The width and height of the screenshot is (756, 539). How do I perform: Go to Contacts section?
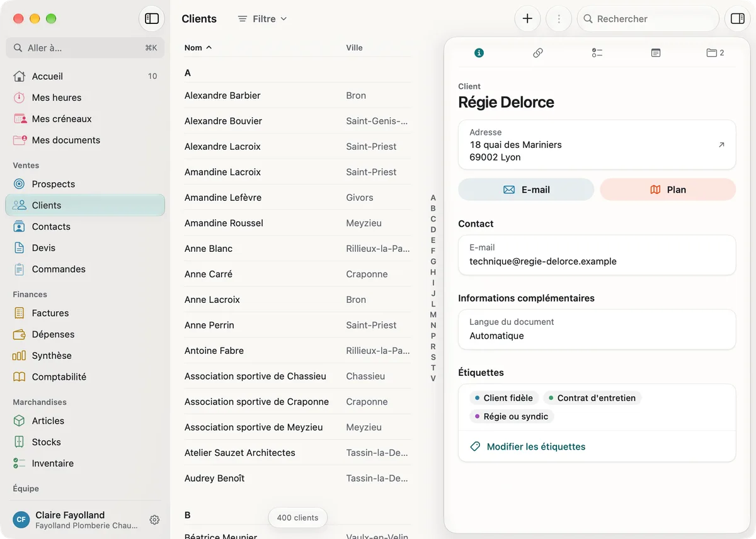coord(85,227)
